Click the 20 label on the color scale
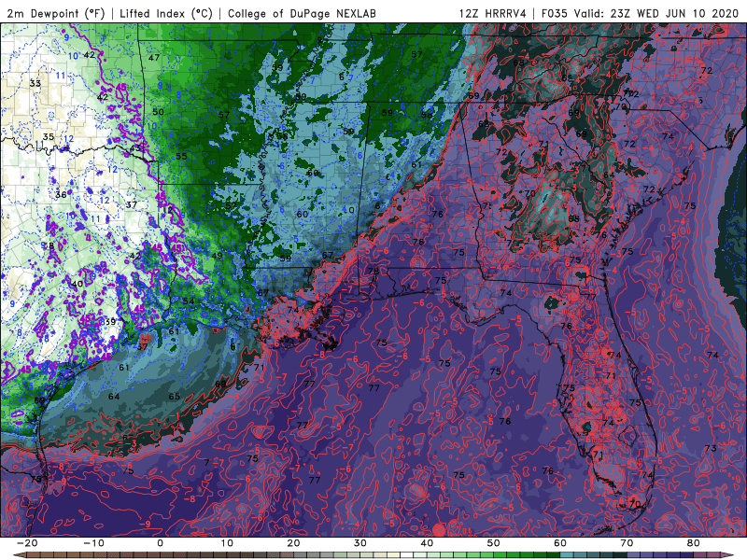The height and width of the screenshot is (560, 747). (293, 543)
